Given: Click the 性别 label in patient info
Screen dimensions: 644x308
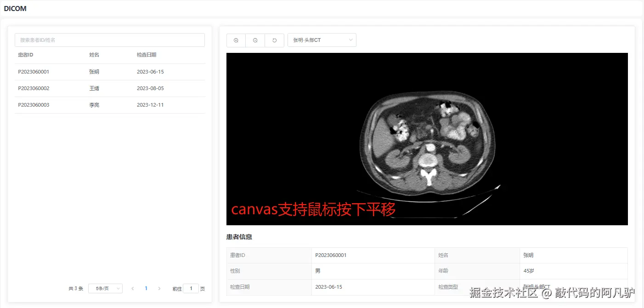Looking at the screenshot, I should tap(235, 271).
